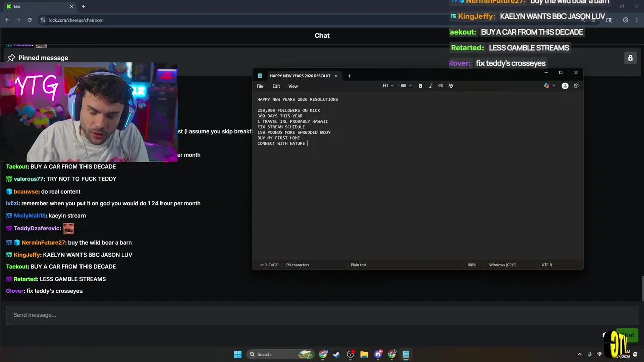Open the View menu in Notepad
Screen dimensions: 644x362
(293, 86)
